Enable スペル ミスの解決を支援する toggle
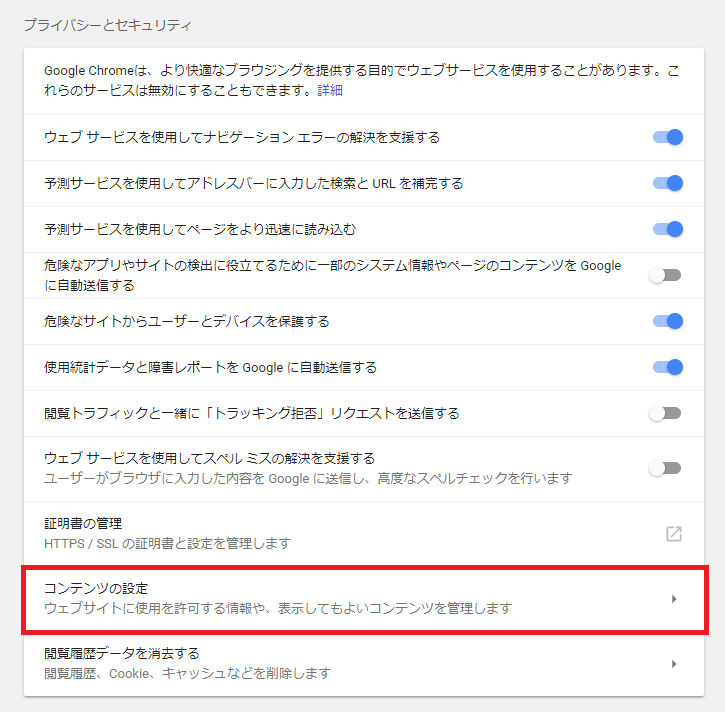 [665, 468]
